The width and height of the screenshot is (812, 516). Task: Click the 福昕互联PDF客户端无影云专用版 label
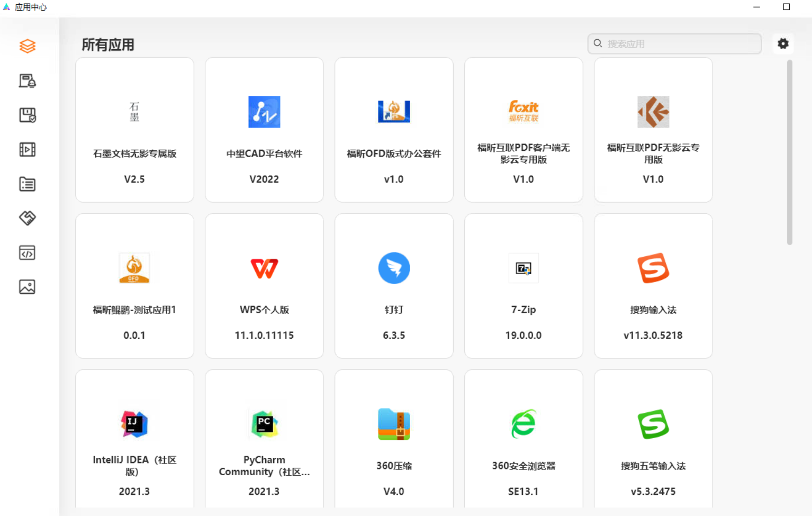(x=524, y=153)
